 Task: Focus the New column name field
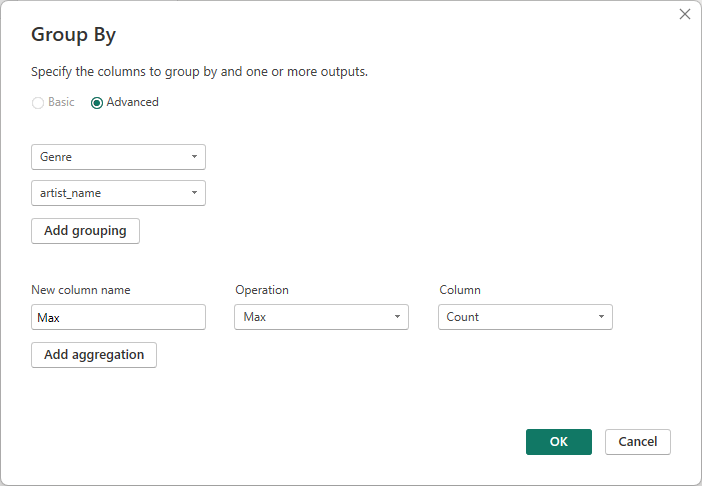pos(118,317)
